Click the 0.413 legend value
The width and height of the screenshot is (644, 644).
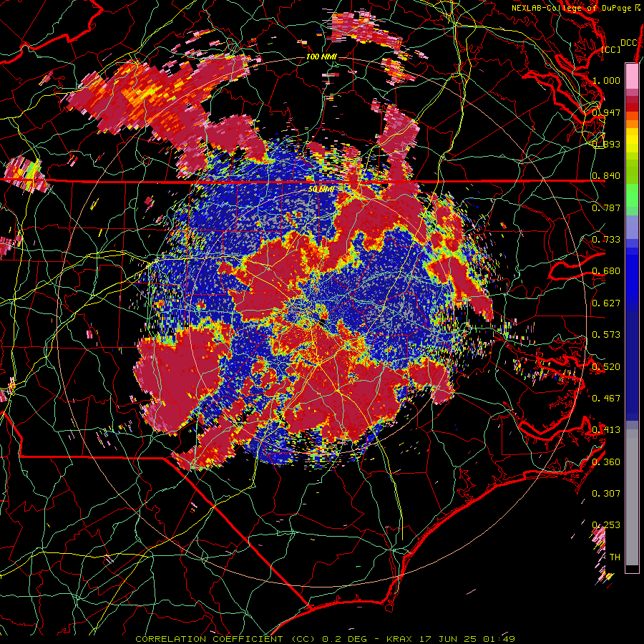[x=606, y=430]
